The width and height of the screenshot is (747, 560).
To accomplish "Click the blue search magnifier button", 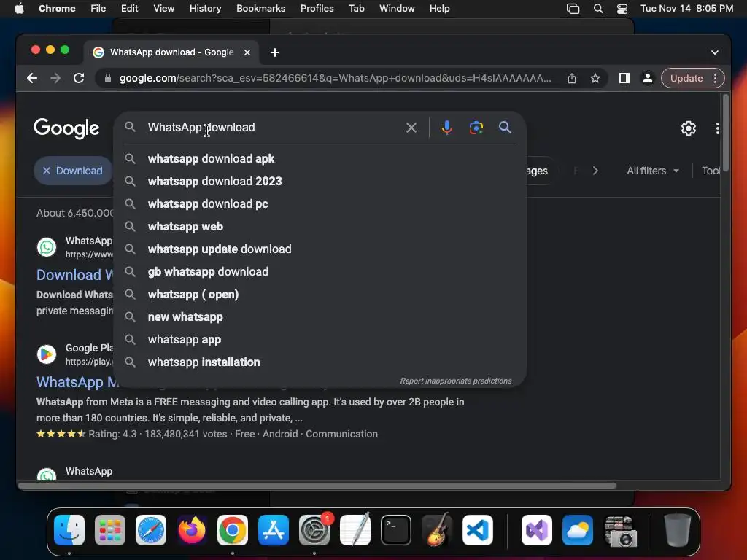I will 505,128.
